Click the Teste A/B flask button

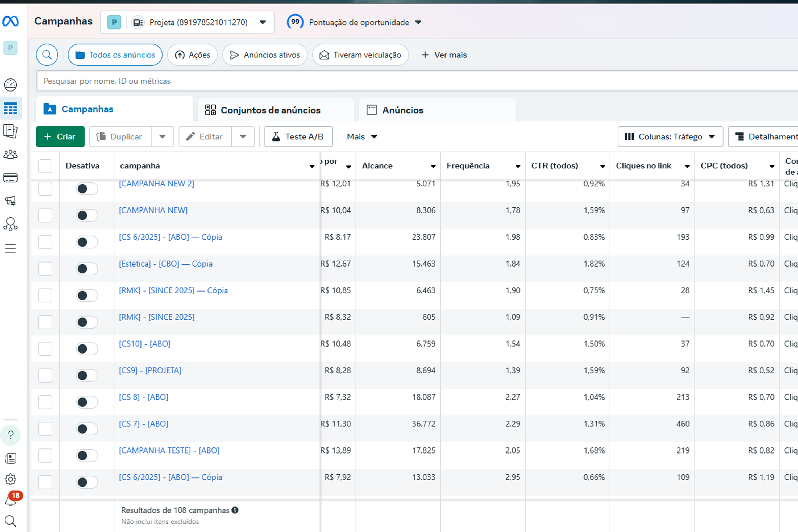click(298, 136)
